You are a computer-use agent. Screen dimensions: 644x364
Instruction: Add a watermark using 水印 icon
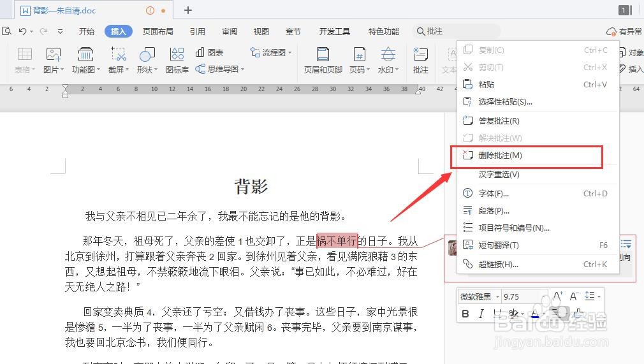coord(388,54)
